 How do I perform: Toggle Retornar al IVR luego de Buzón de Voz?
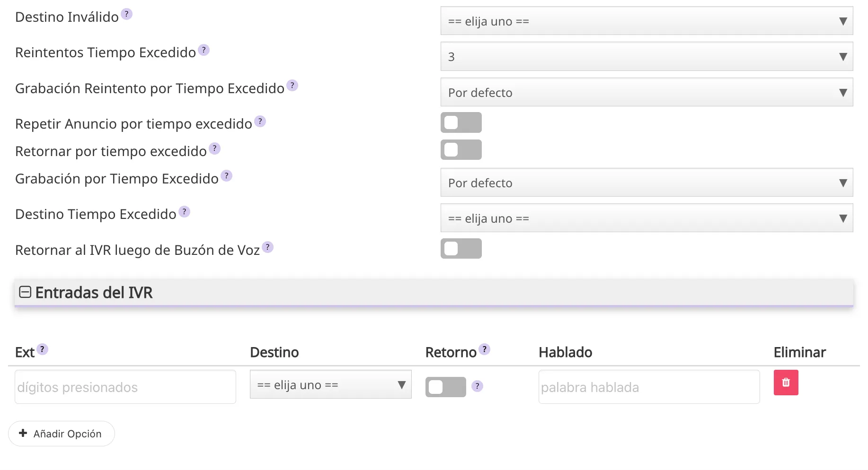coord(461,248)
